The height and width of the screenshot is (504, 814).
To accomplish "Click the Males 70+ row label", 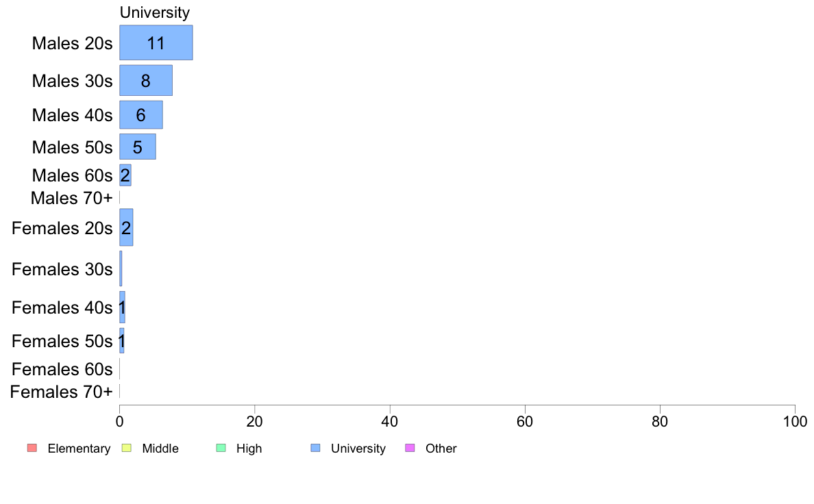I will coord(72,198).
